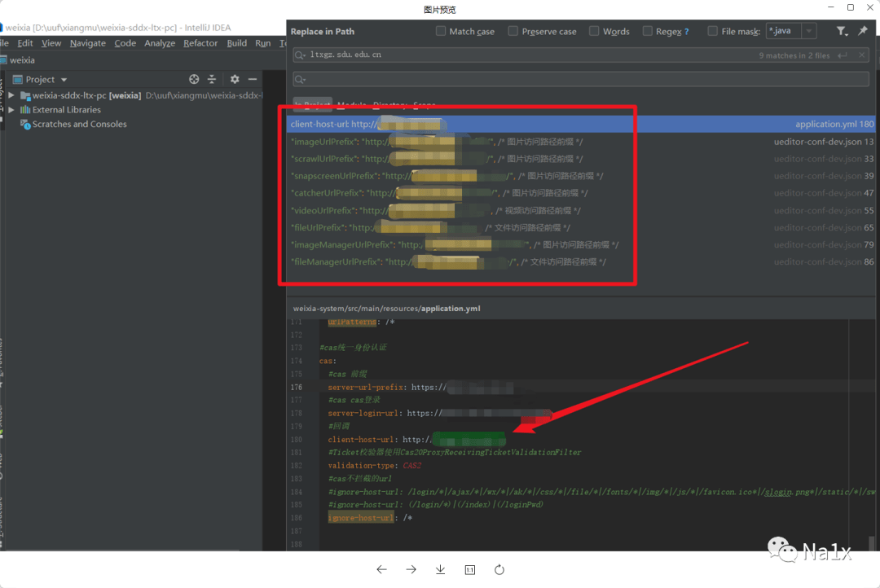Open Project panel settings gear

pos(235,79)
